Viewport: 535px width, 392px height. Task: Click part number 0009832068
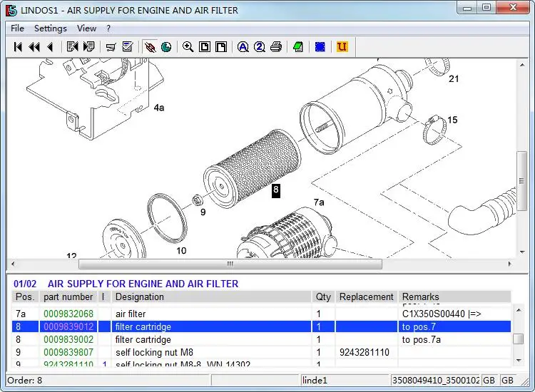(68, 314)
